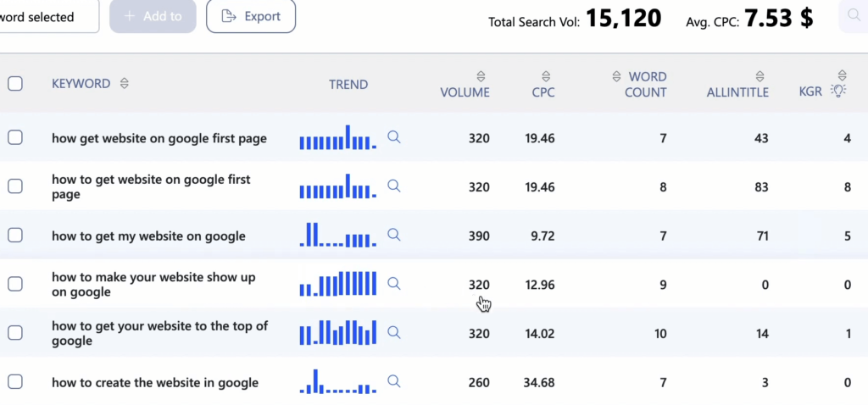Sort by KGR column arrows

coord(842,75)
